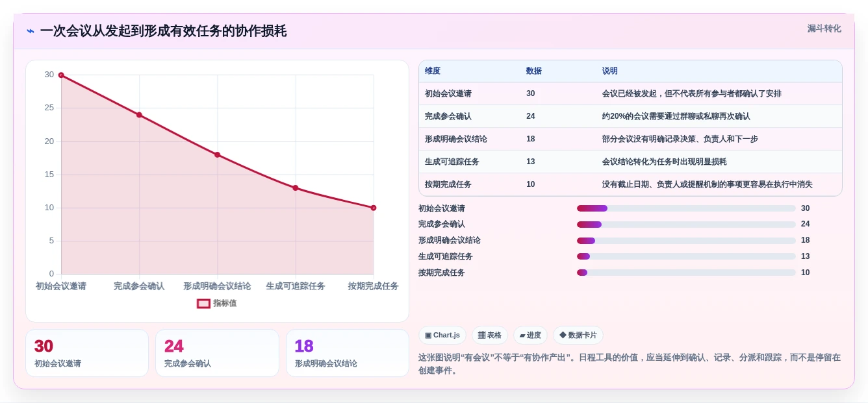The width and height of the screenshot is (868, 403).
Task: Click the 生成可追踪任务 table cell
Action: click(x=452, y=162)
